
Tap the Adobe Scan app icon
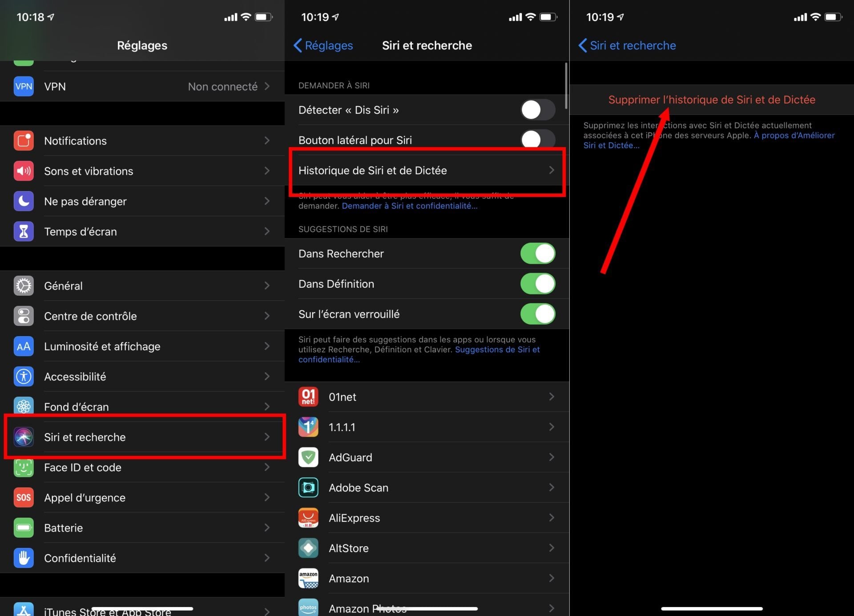pyautogui.click(x=308, y=487)
